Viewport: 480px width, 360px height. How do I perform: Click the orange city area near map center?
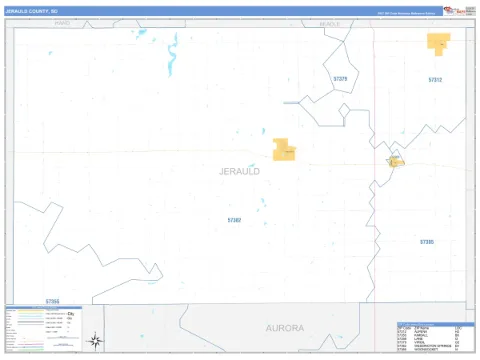(284, 150)
